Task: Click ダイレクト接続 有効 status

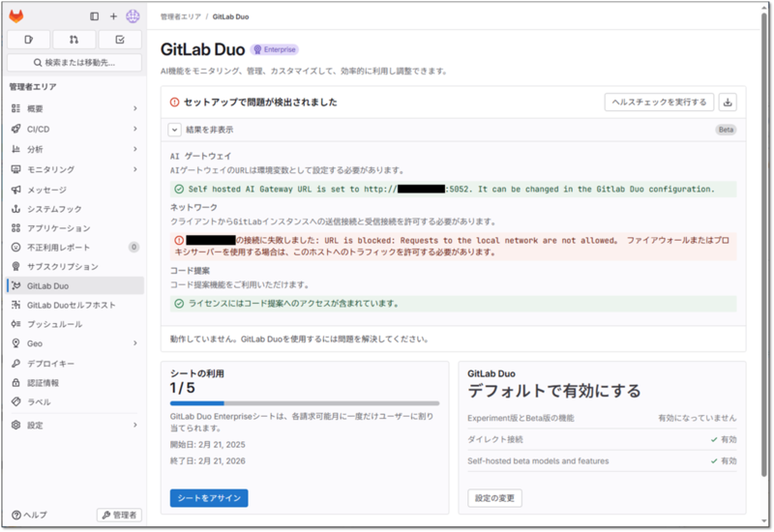Action: [x=724, y=439]
